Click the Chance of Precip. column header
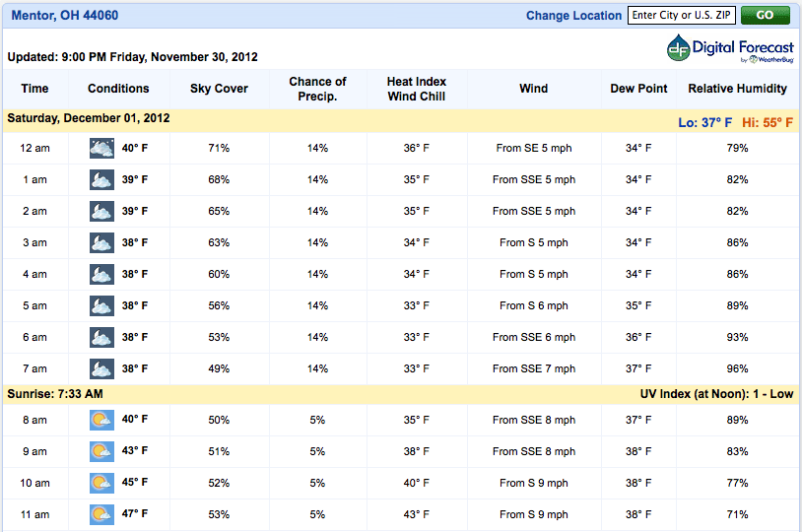Viewport: 802px width, 532px height. [317, 89]
